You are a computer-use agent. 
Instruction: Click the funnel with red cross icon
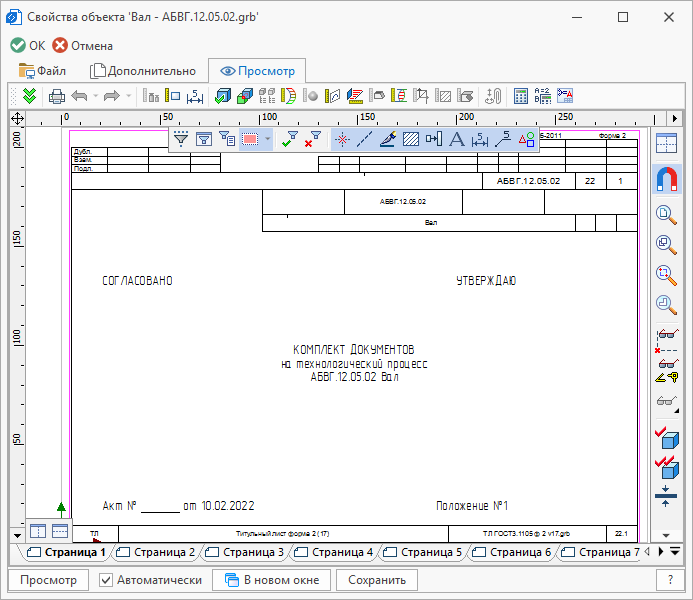(x=312, y=139)
